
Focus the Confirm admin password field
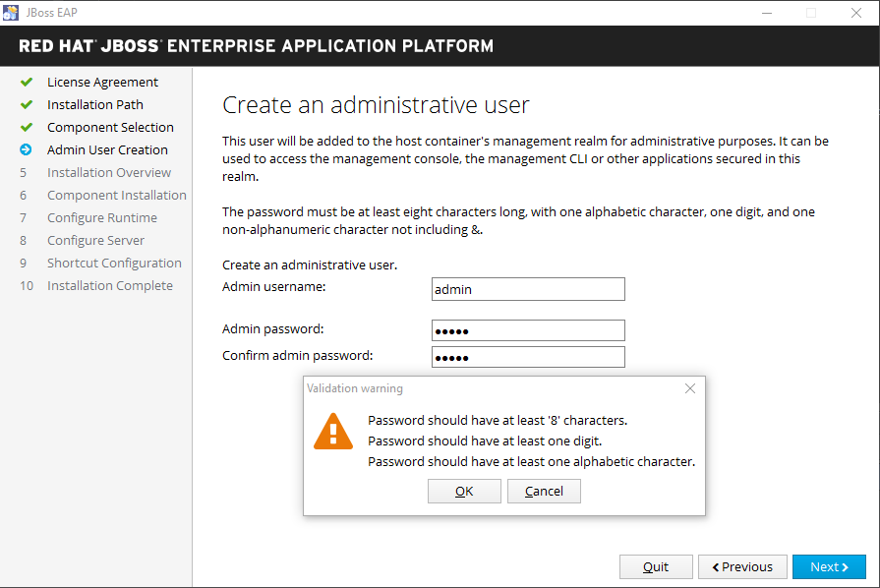[528, 357]
